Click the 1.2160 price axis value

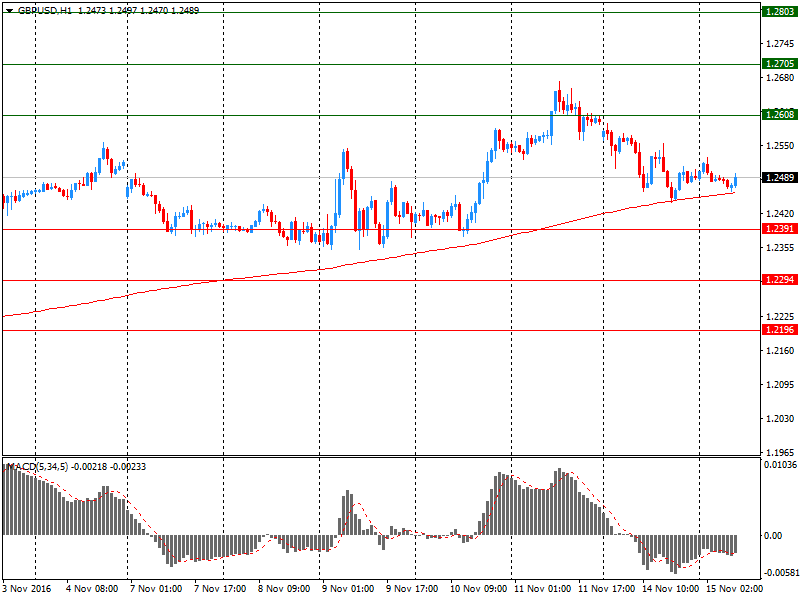780,351
